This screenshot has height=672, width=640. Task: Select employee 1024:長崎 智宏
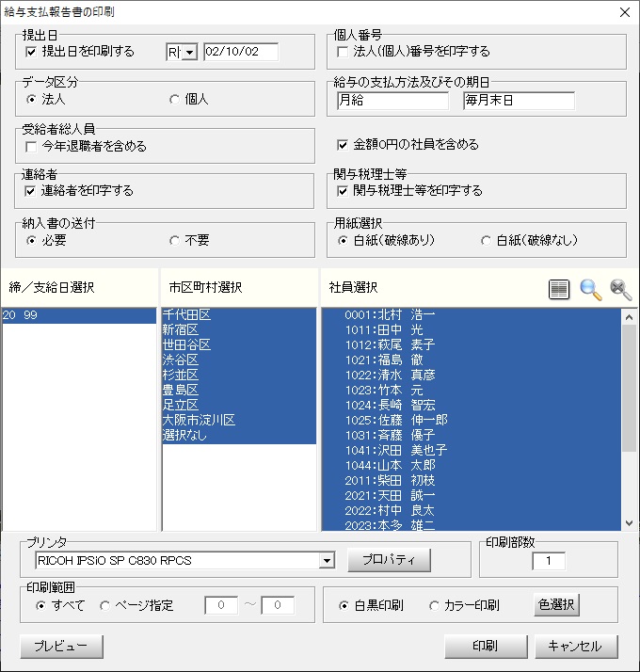[x=472, y=406]
